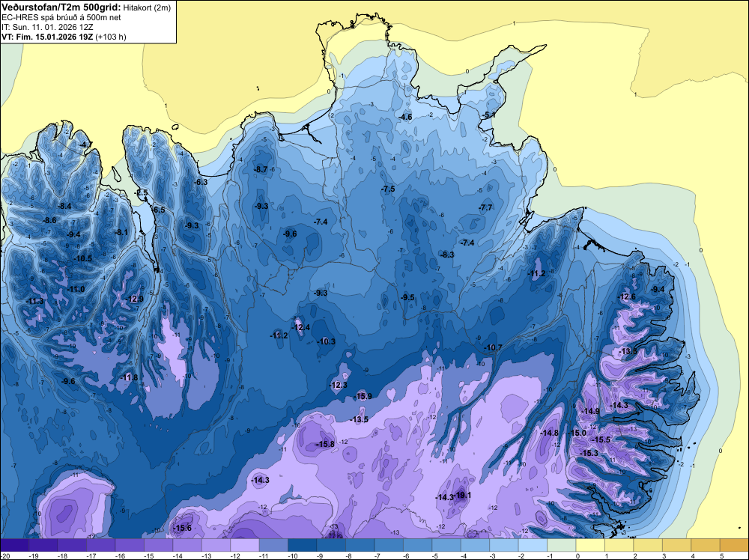This screenshot has height=560, width=749.
Task: Select the -6.5 temperature label
Action: coord(159,210)
